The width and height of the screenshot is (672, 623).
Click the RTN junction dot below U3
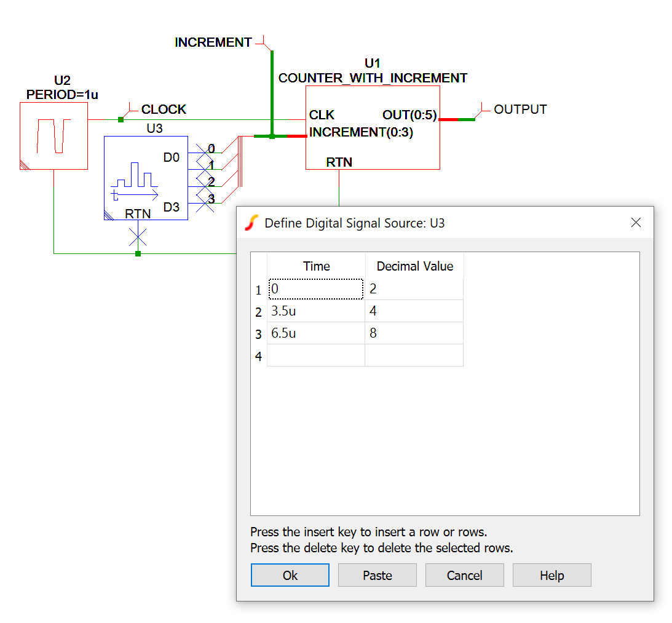138,253
